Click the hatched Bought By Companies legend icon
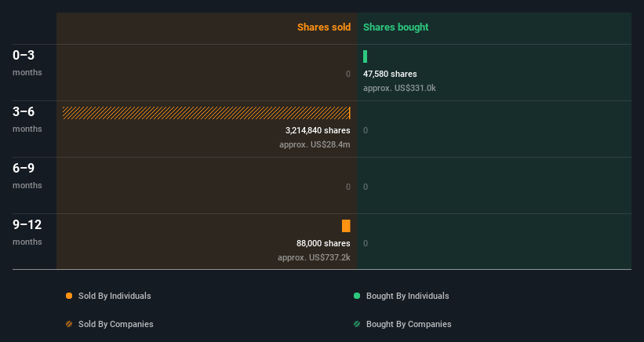 357,324
